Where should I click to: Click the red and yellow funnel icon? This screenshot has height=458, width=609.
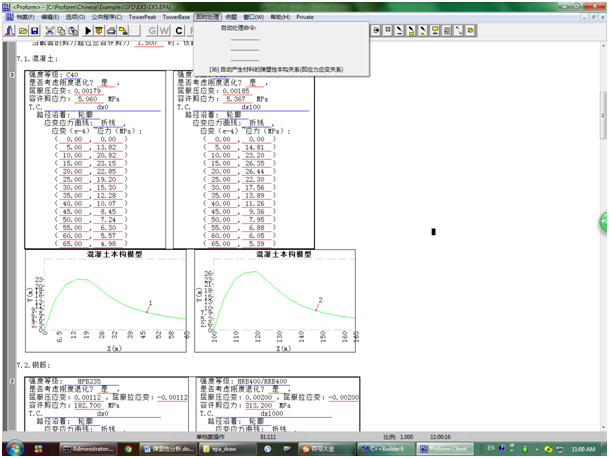(99, 30)
